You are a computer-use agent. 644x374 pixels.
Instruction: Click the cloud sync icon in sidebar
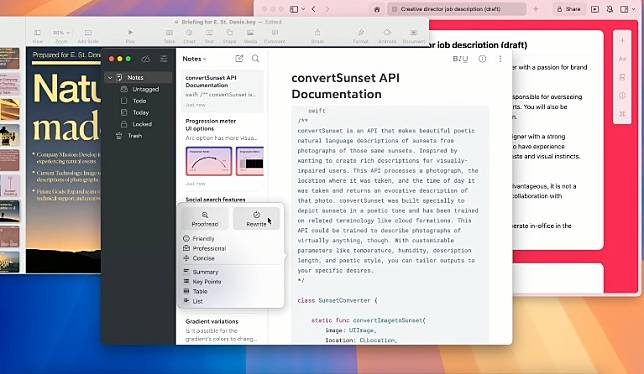click(x=145, y=59)
